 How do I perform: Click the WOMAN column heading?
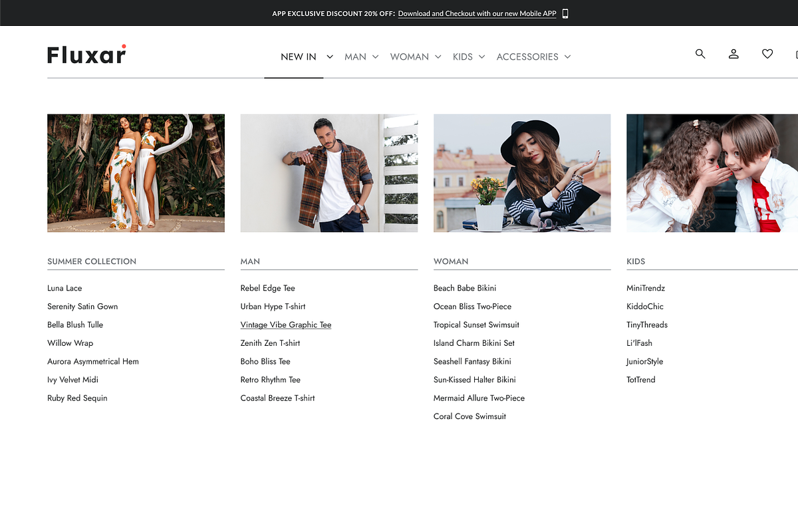click(x=451, y=261)
